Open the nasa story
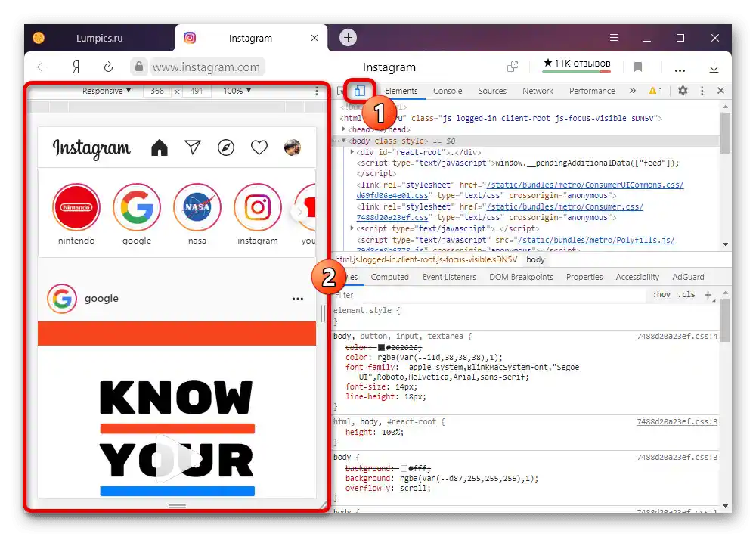Viewport: 756px width, 537px height. coord(197,207)
